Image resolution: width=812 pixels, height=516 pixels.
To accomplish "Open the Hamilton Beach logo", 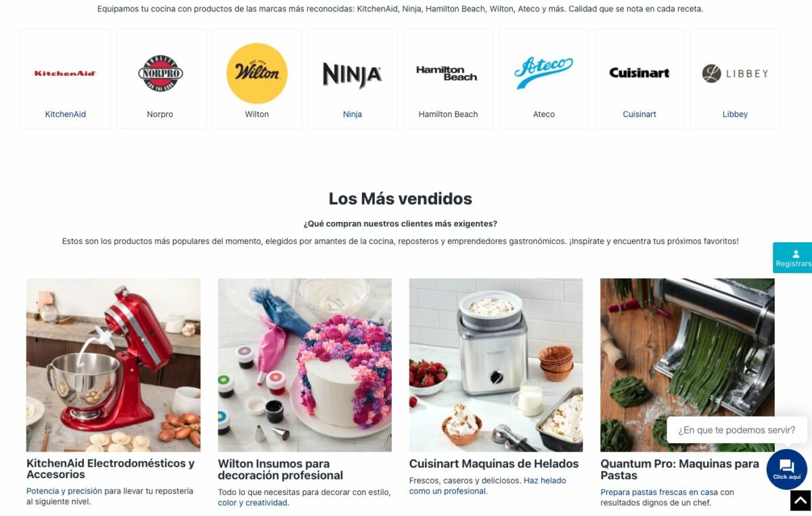I will pyautogui.click(x=447, y=73).
